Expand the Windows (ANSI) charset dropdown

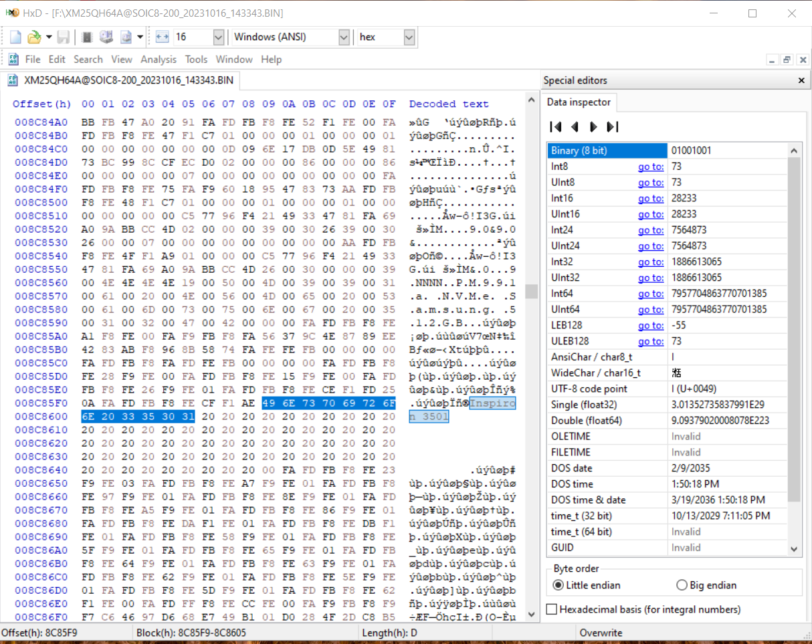click(344, 37)
